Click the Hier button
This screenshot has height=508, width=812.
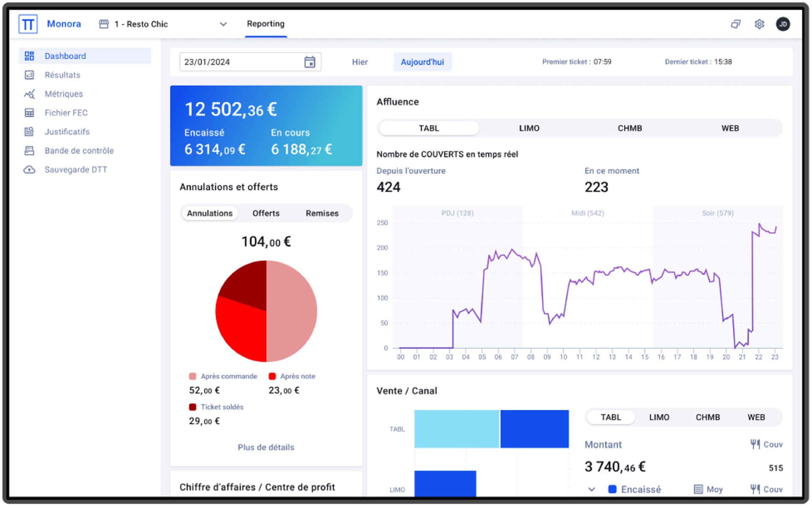(359, 62)
